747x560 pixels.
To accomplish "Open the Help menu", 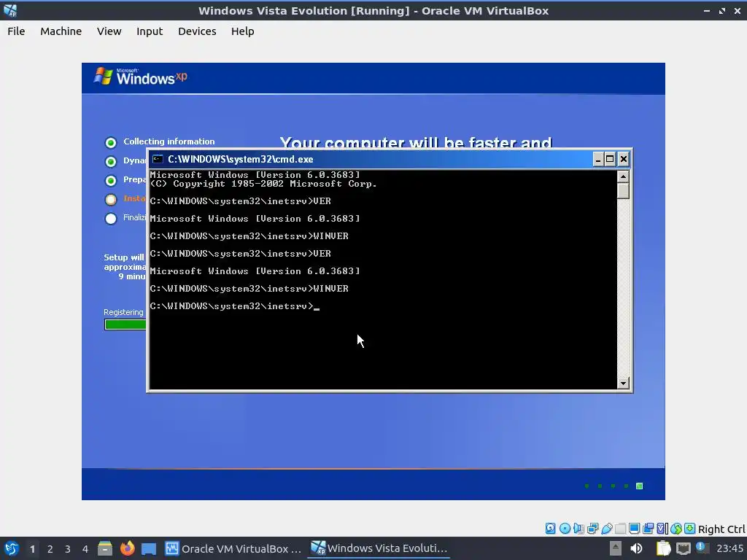I will pos(242,31).
